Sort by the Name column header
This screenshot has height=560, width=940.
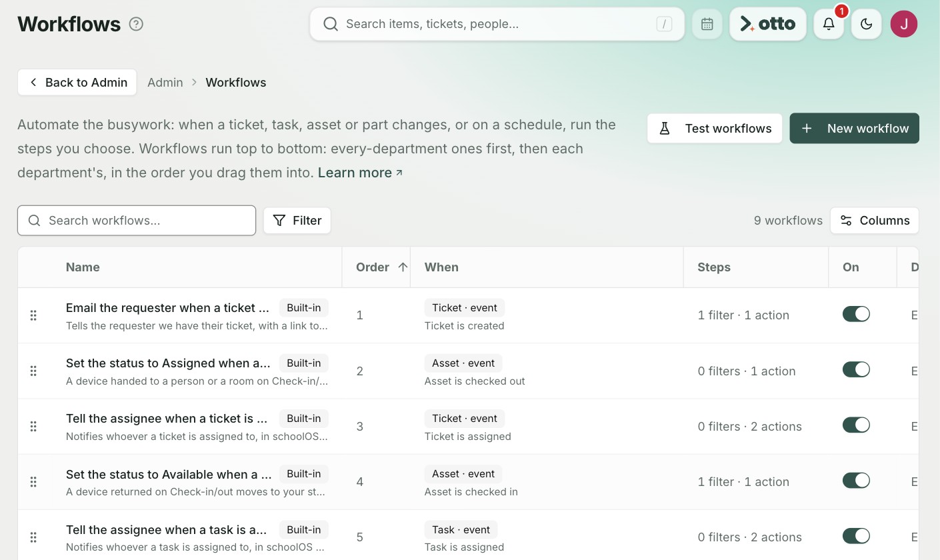83,267
